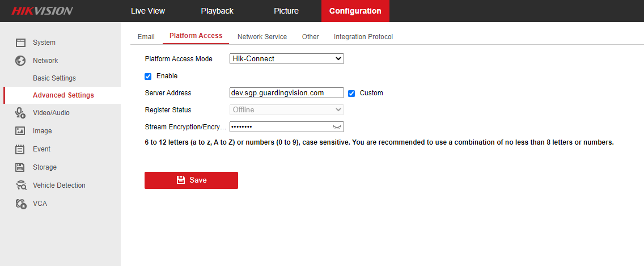This screenshot has width=644, height=266.
Task: Click the VCA icon in sidebar
Action: click(x=21, y=204)
